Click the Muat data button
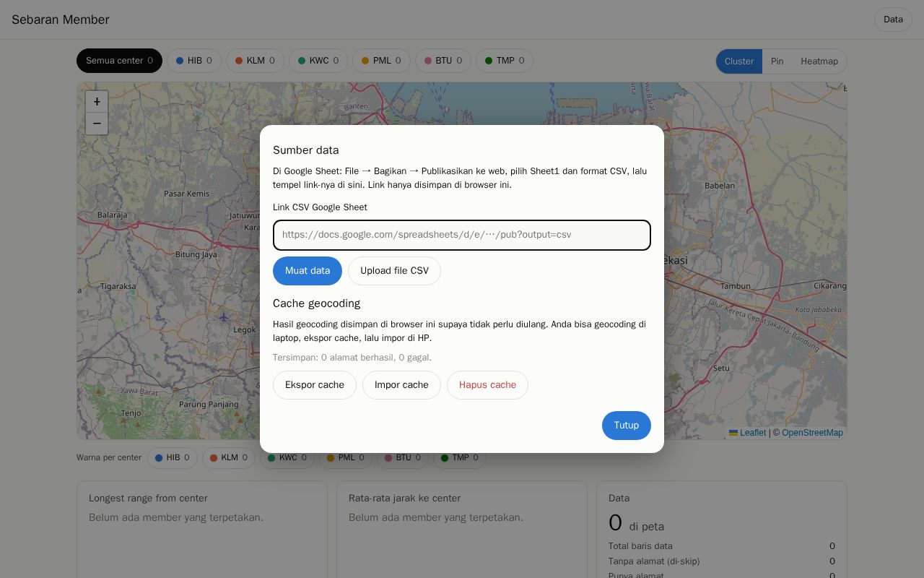 (x=308, y=271)
